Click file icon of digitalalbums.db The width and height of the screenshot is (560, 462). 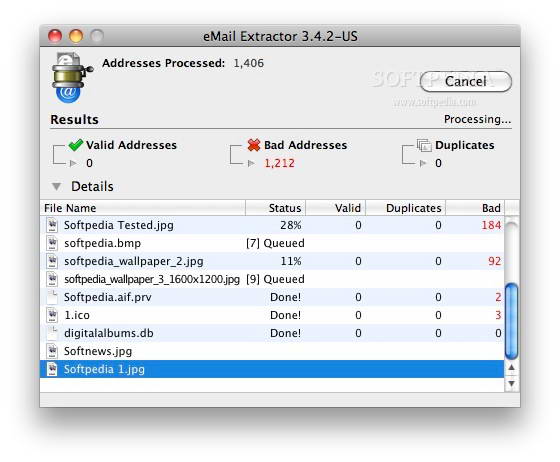52,333
